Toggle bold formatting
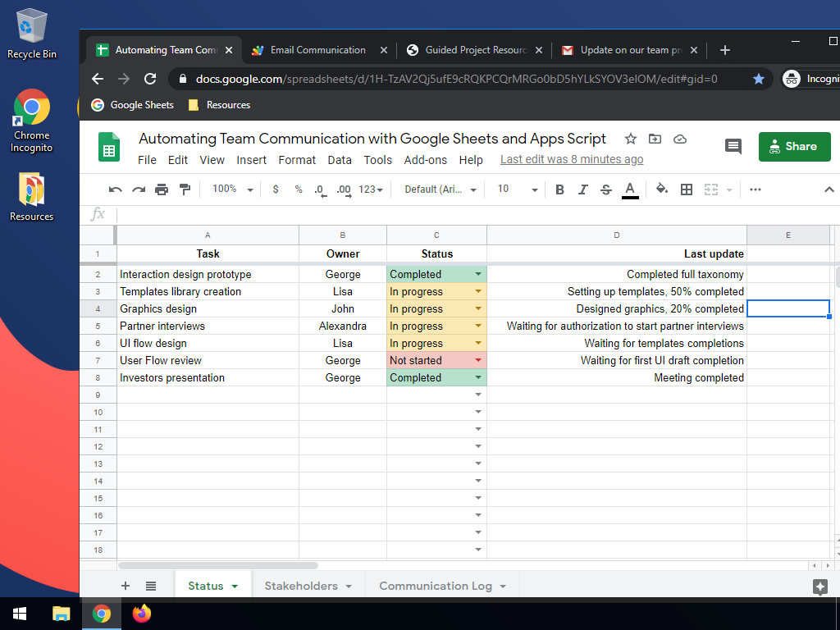The width and height of the screenshot is (840, 630). click(x=559, y=189)
